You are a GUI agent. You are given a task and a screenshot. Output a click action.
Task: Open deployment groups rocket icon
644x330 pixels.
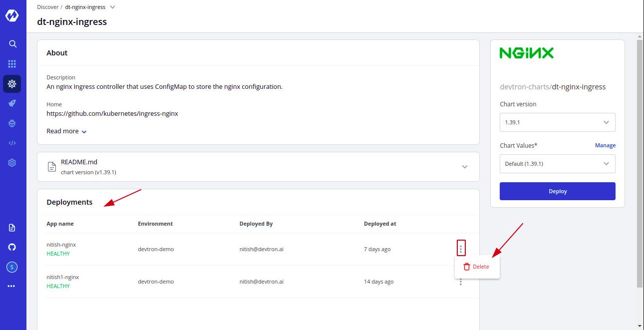[x=12, y=103]
